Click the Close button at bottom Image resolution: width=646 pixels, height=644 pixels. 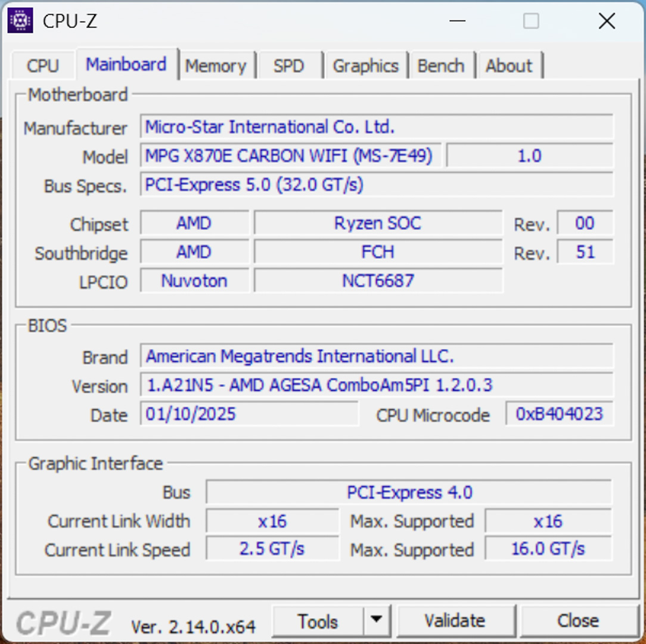coord(578,621)
